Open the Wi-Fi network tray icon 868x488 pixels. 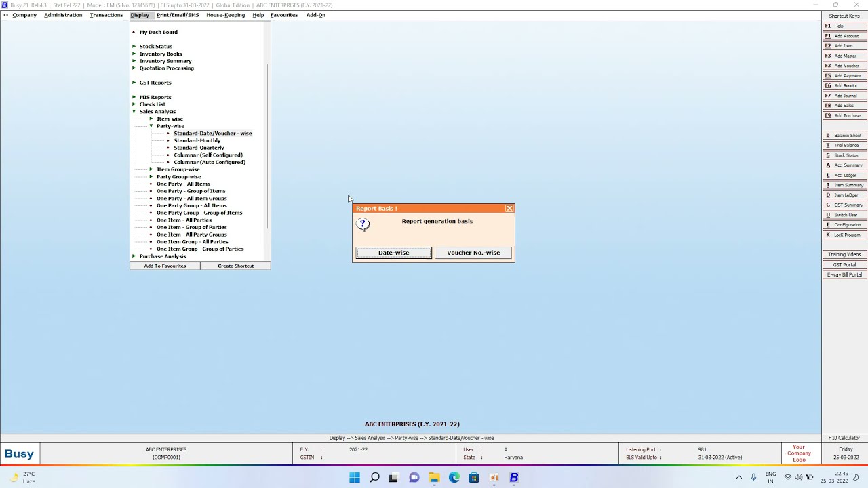point(788,477)
